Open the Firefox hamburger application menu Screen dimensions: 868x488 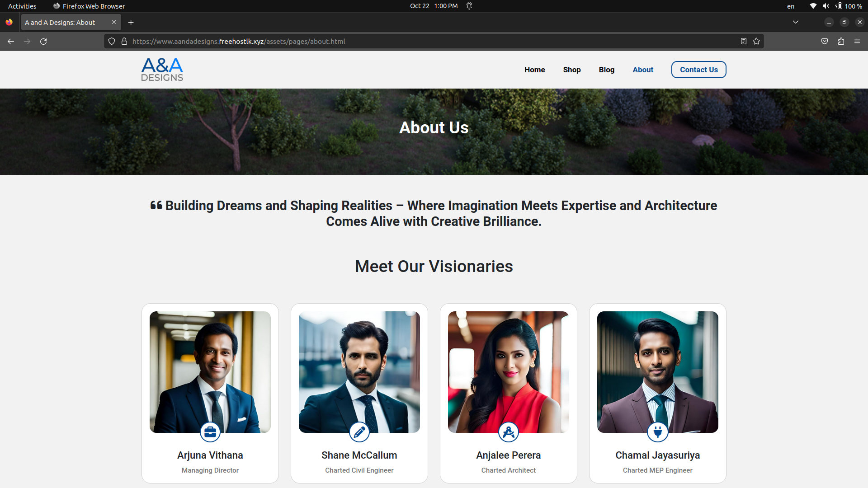(x=857, y=41)
